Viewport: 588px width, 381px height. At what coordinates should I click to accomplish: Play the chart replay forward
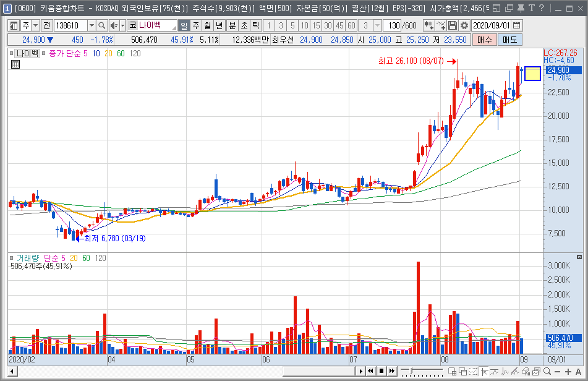click(360, 371)
